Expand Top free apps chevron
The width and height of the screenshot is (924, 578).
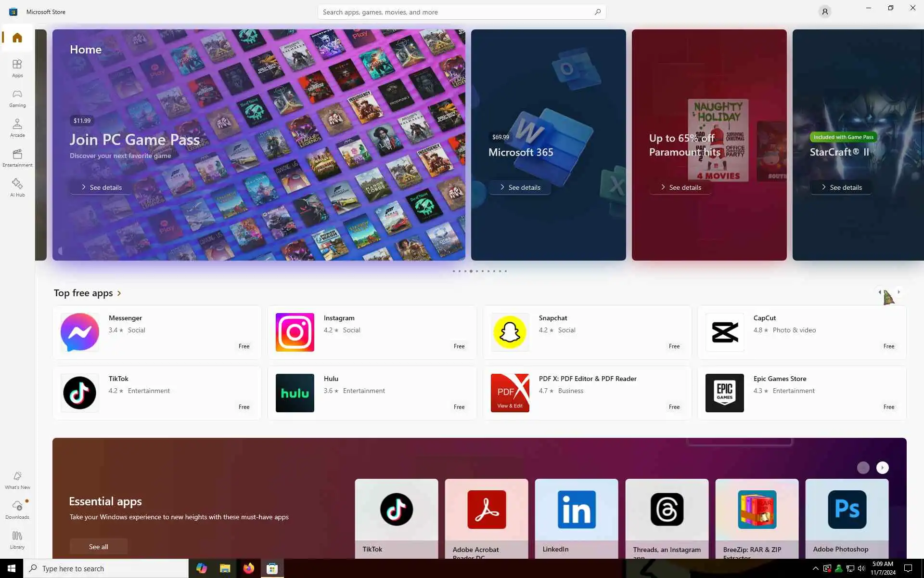[x=119, y=293]
